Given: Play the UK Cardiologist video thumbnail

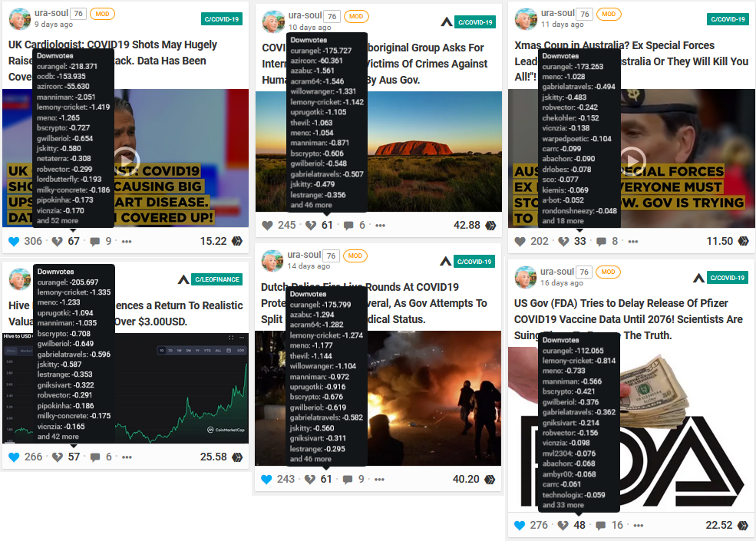Looking at the screenshot, I should (x=127, y=160).
